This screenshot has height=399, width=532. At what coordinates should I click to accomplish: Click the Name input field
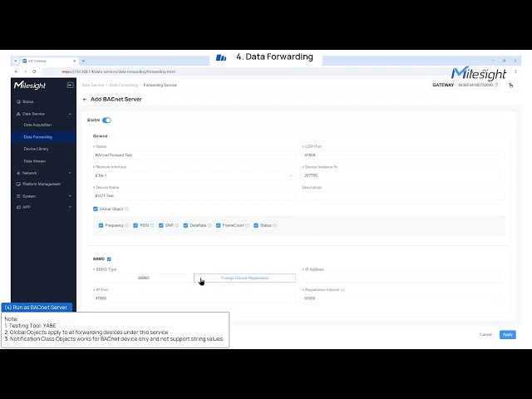pyautogui.click(x=194, y=155)
